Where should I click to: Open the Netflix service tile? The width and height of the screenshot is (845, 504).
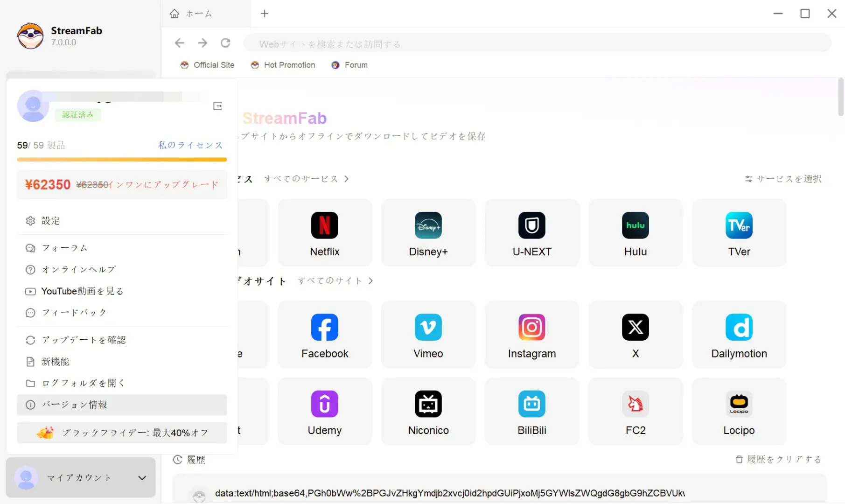tap(325, 233)
